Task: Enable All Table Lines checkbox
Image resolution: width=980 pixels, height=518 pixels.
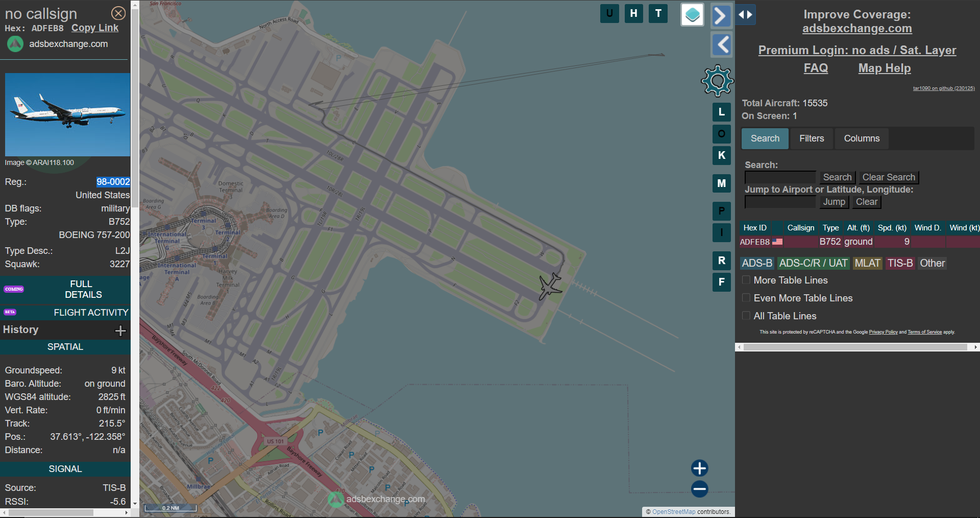Action: (746, 316)
